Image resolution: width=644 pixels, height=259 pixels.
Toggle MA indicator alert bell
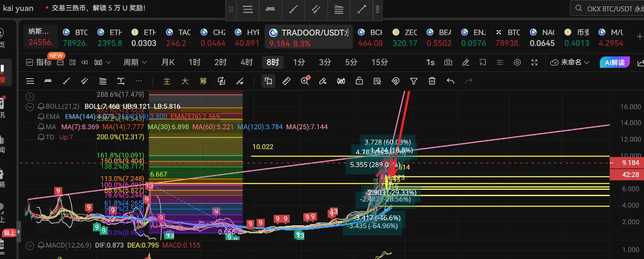pyautogui.click(x=41, y=127)
